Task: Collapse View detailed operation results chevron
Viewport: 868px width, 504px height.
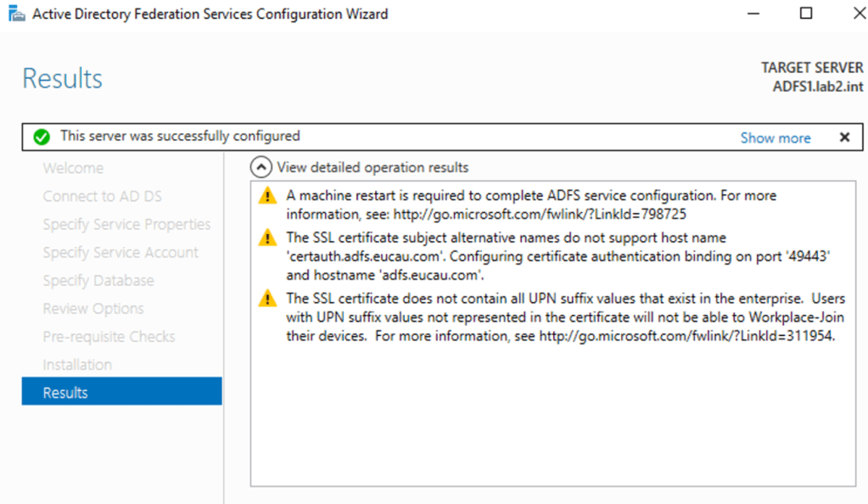Action: click(261, 168)
